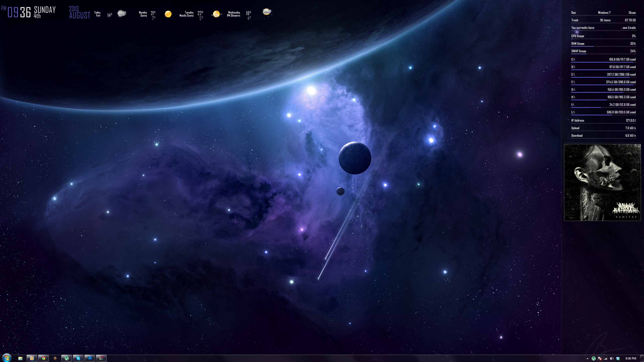Image resolution: width=644 pixels, height=362 pixels.
Task: Open drive H:\ in the sidebar
Action: [x=573, y=97]
